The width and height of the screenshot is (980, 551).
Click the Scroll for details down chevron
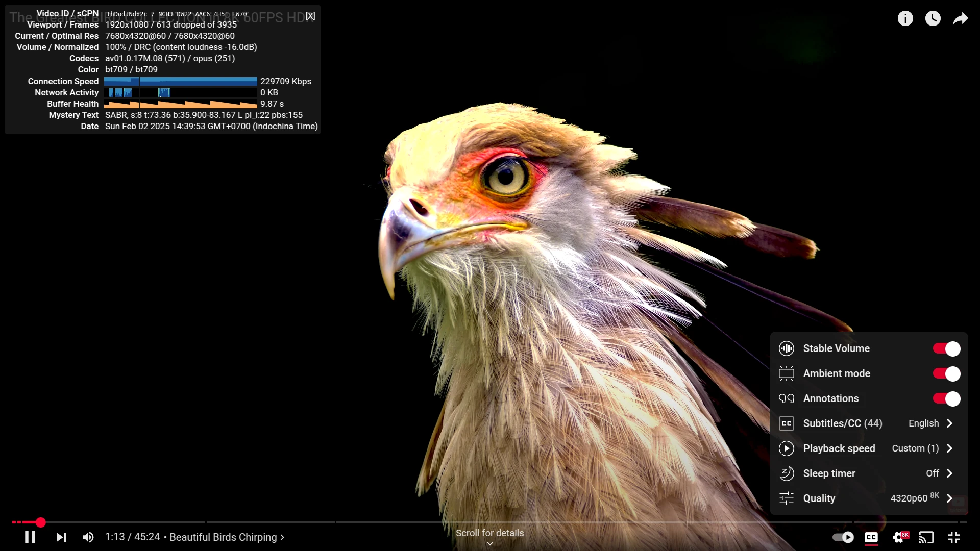point(490,544)
